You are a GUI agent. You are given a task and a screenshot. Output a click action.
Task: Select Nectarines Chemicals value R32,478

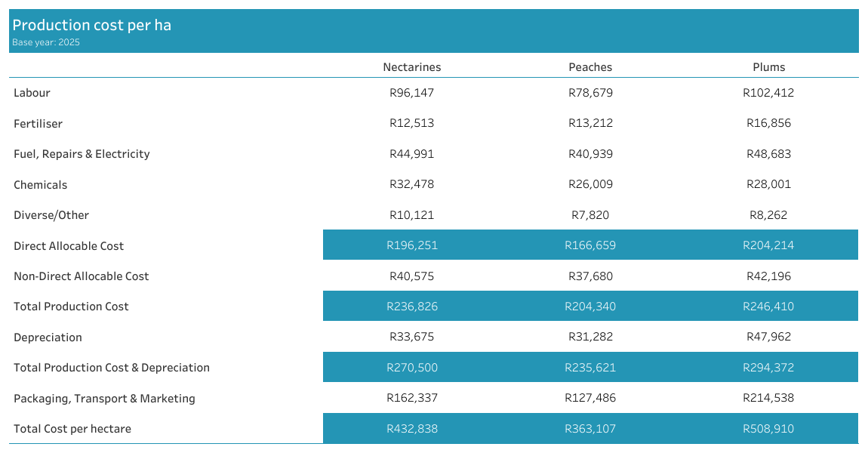411,184
